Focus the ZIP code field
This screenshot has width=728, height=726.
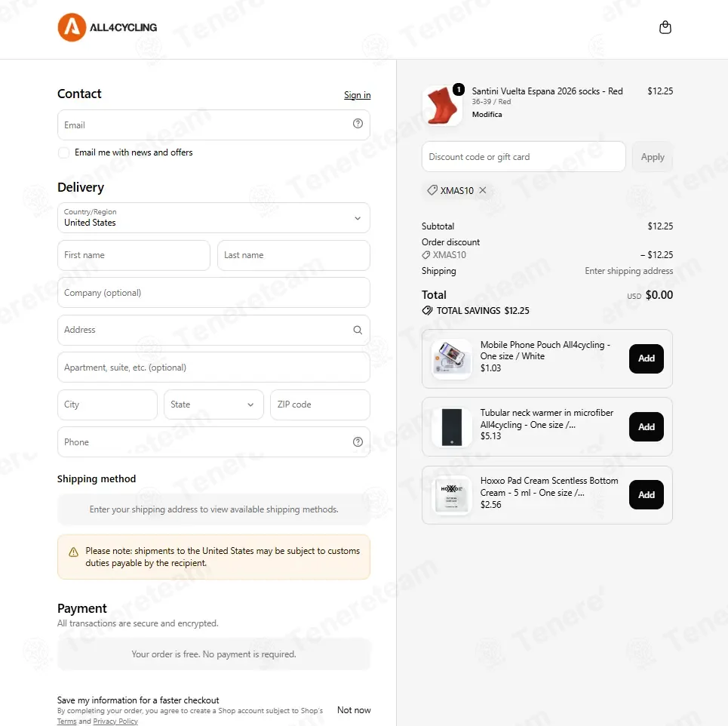click(x=320, y=405)
